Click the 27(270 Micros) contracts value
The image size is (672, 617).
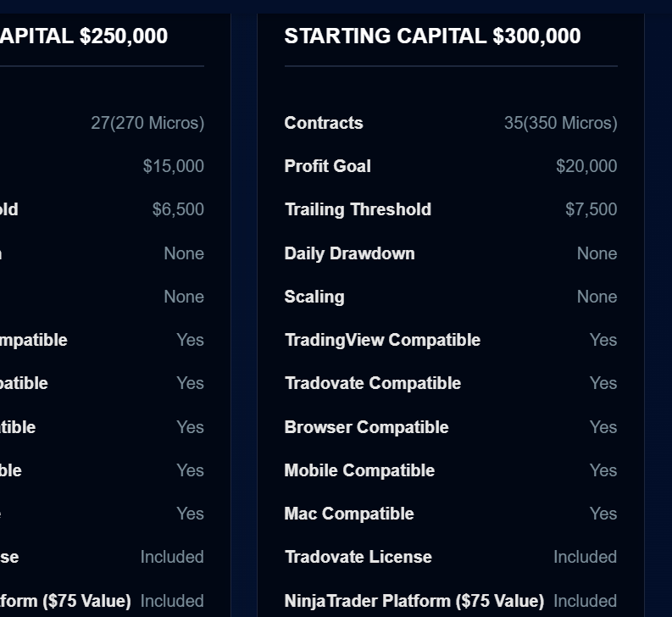coord(147,123)
